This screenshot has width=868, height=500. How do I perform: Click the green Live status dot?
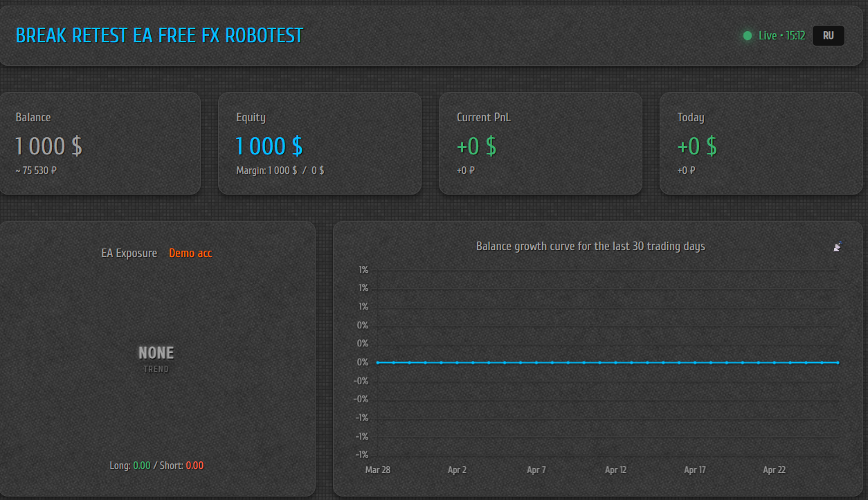[x=748, y=35]
